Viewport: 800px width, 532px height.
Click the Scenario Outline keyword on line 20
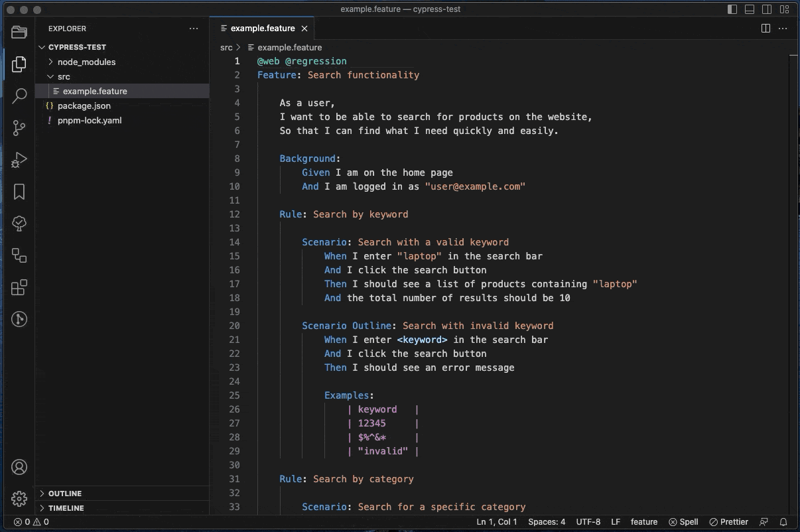tap(346, 326)
